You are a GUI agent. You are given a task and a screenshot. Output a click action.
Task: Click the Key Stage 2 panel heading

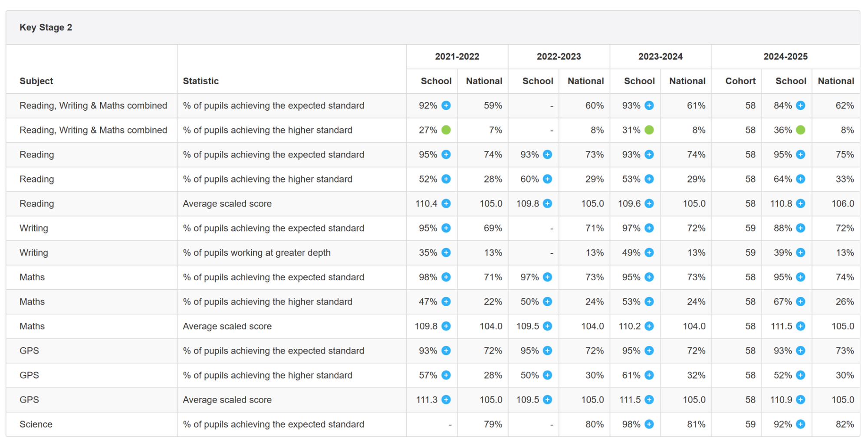pyautogui.click(x=46, y=27)
